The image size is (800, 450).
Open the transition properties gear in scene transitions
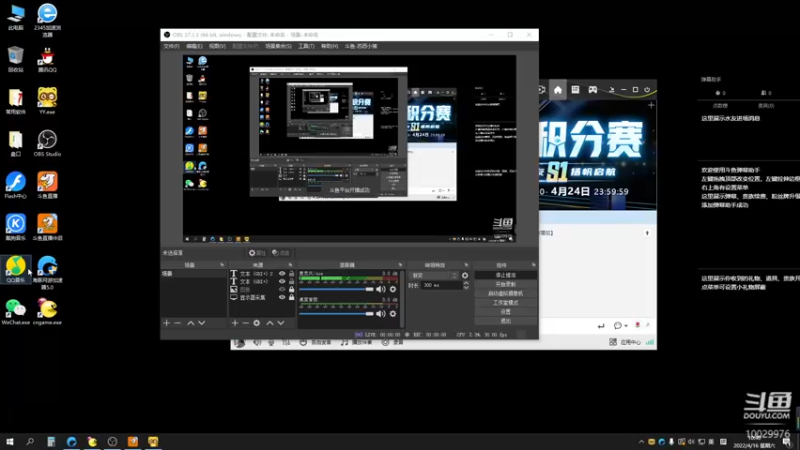[465, 276]
